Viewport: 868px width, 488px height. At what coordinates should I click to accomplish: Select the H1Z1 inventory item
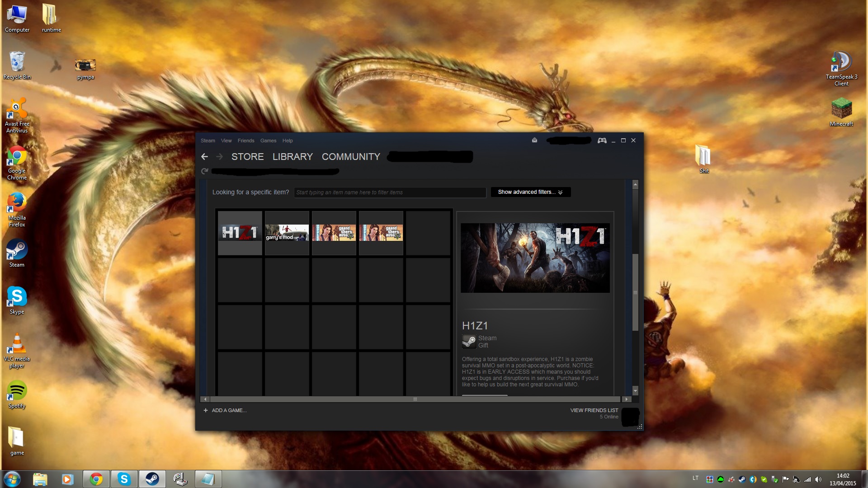tap(240, 233)
